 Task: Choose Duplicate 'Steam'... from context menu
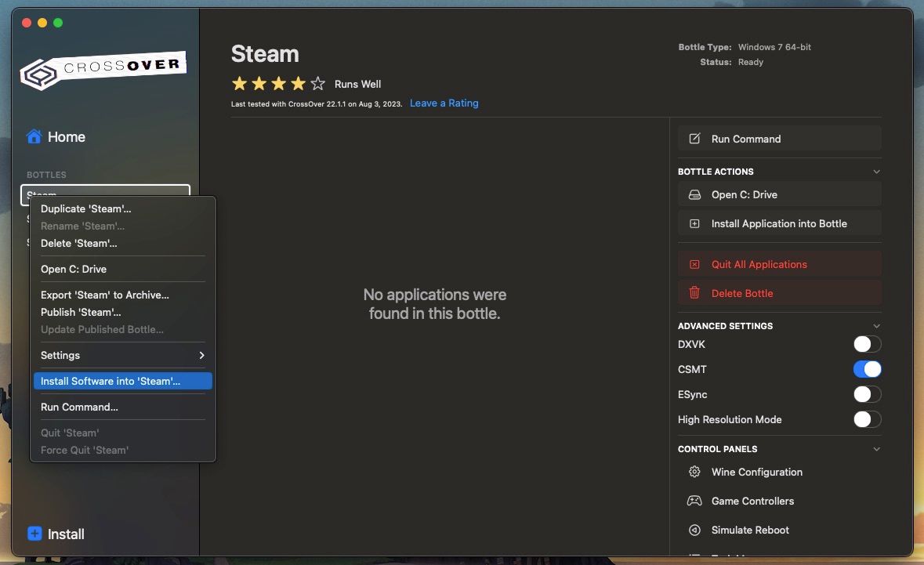[122, 208]
